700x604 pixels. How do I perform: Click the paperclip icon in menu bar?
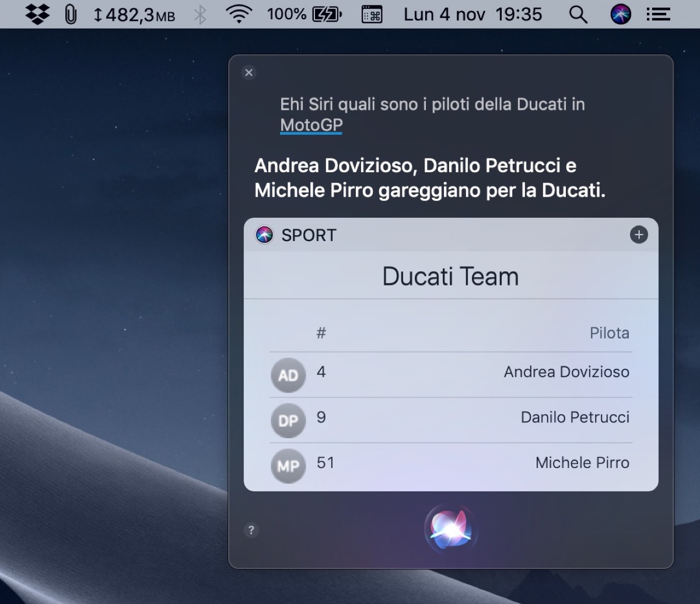(x=70, y=14)
